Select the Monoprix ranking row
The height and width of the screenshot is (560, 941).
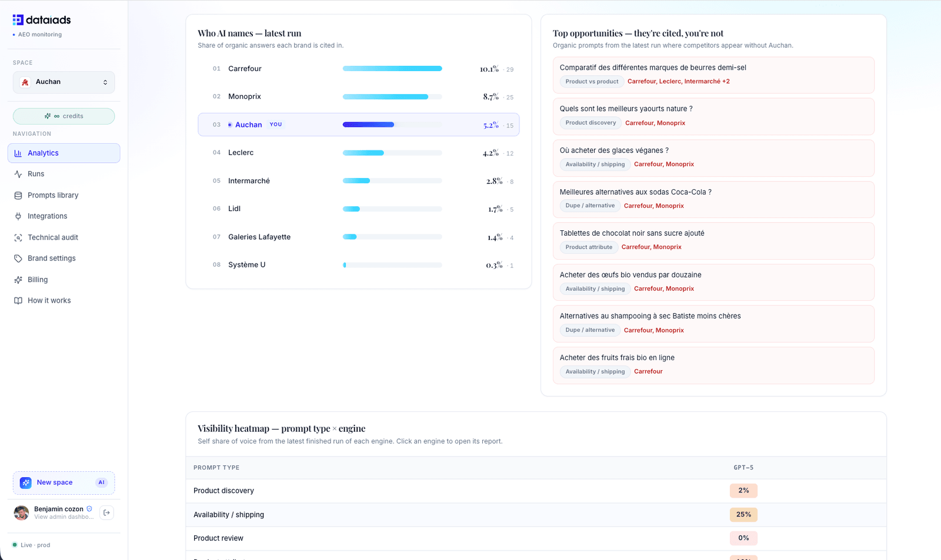pos(359,97)
